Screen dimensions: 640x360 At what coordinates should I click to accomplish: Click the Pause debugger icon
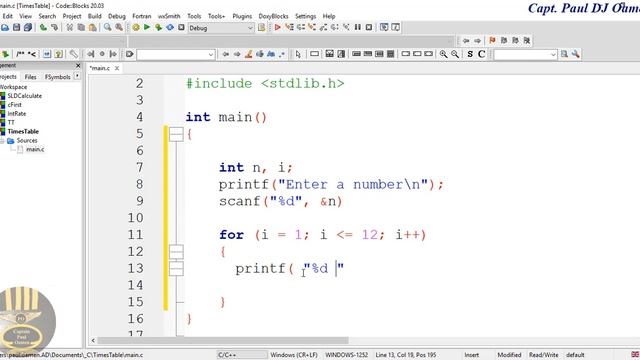point(358,27)
